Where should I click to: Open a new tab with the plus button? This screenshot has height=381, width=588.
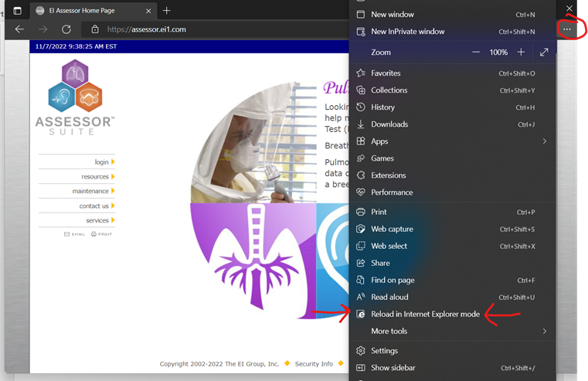pyautogui.click(x=166, y=11)
